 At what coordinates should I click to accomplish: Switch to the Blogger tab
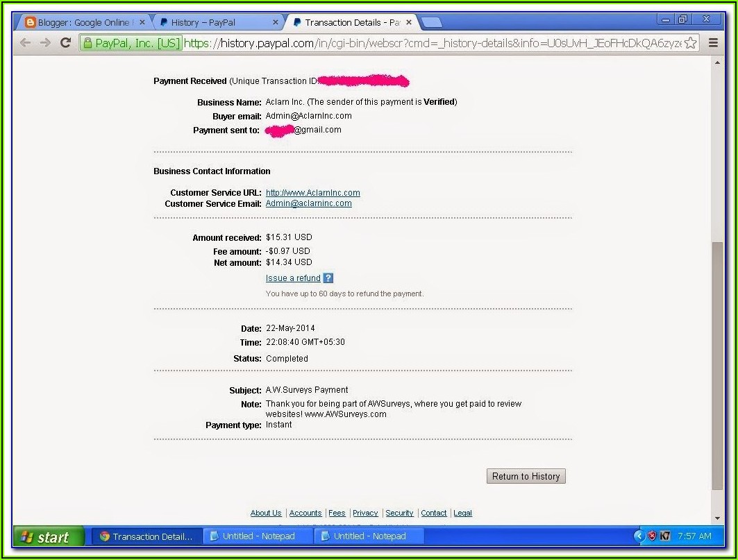coord(83,22)
